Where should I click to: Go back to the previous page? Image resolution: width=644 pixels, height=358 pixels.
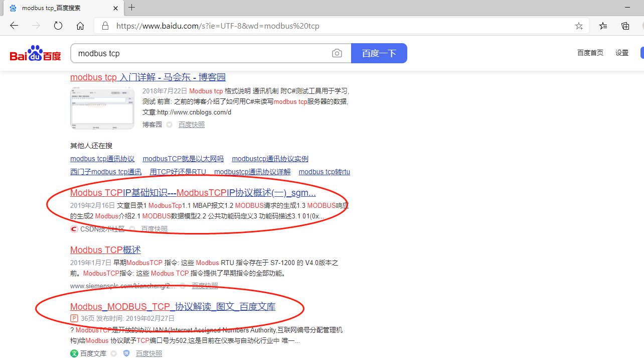click(14, 26)
